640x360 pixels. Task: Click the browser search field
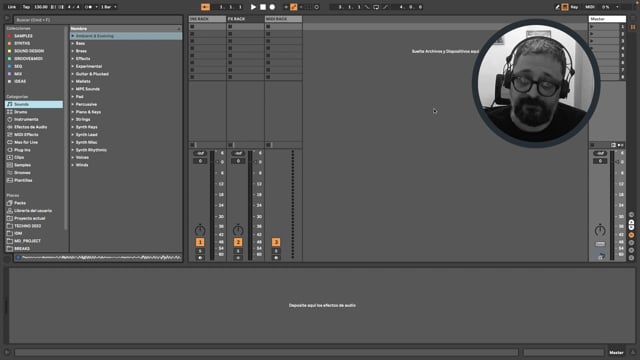click(x=98, y=20)
